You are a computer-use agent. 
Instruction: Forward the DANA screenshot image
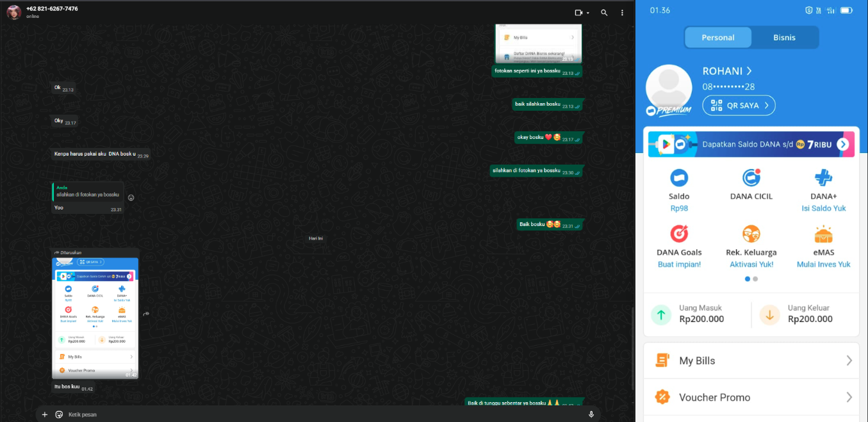(146, 314)
